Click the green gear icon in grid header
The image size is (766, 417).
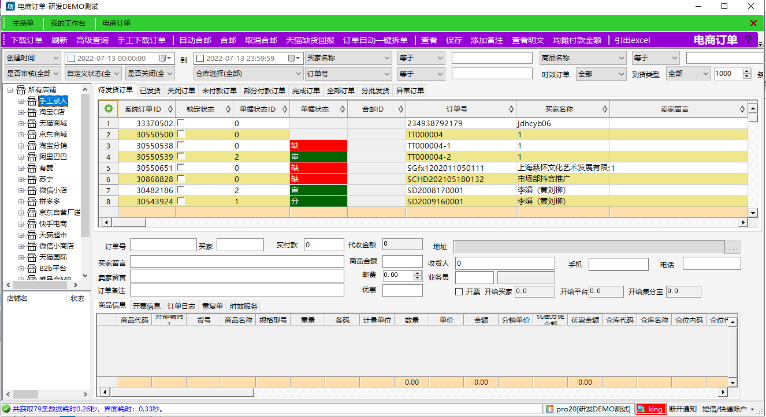pyautogui.click(x=108, y=108)
